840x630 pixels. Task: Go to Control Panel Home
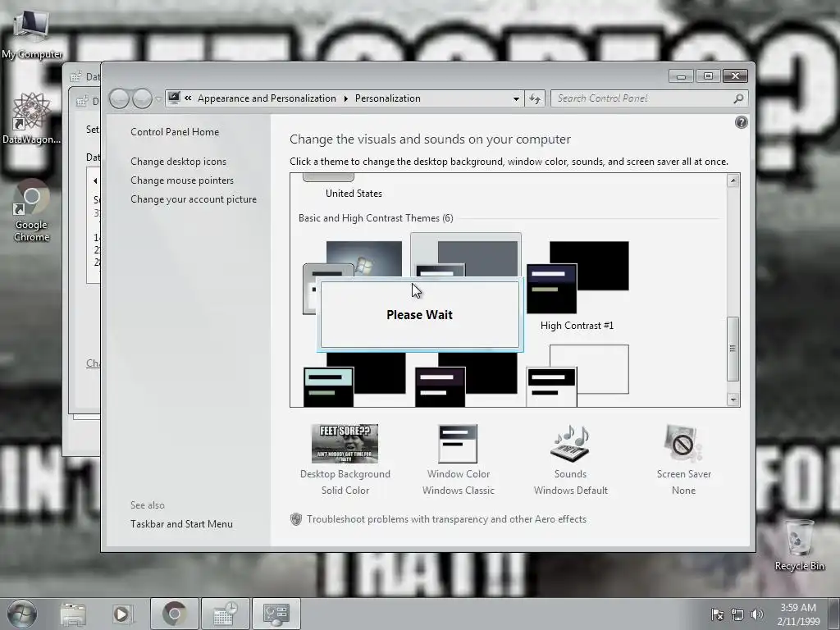coord(175,132)
